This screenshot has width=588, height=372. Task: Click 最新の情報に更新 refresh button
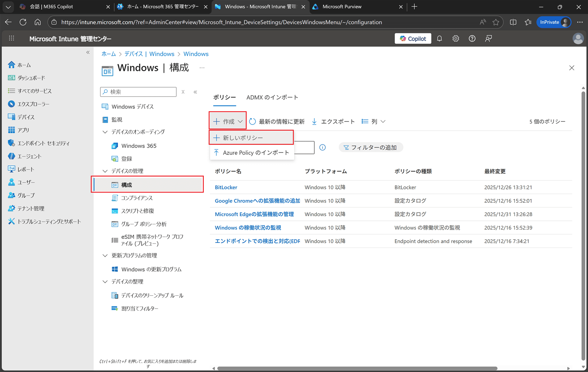277,121
